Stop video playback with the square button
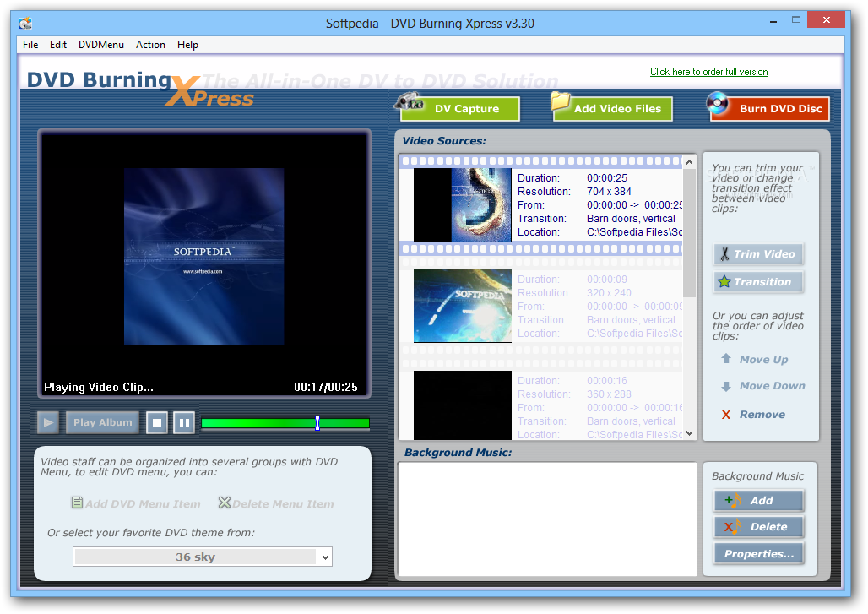This screenshot has height=614, width=868. 157,423
